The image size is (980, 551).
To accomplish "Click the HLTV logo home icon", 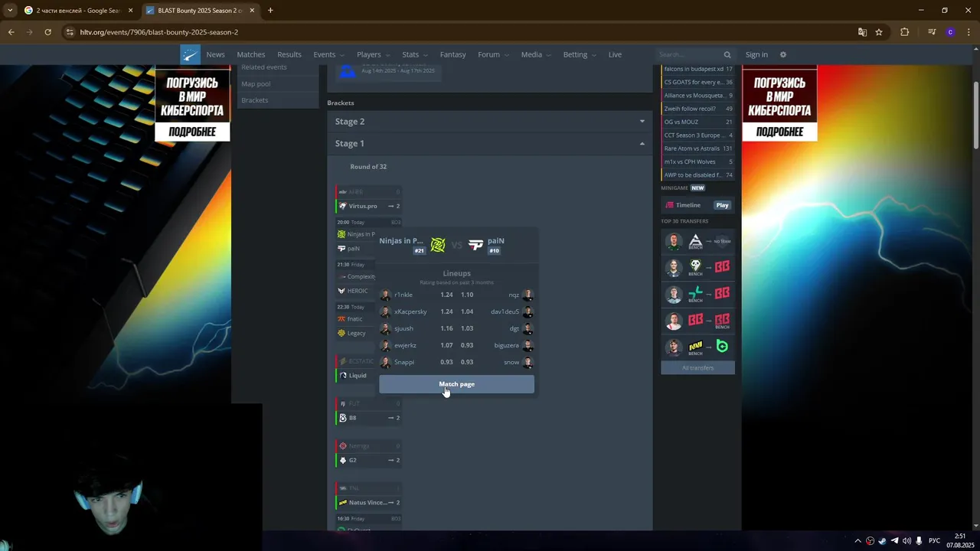I will click(190, 54).
